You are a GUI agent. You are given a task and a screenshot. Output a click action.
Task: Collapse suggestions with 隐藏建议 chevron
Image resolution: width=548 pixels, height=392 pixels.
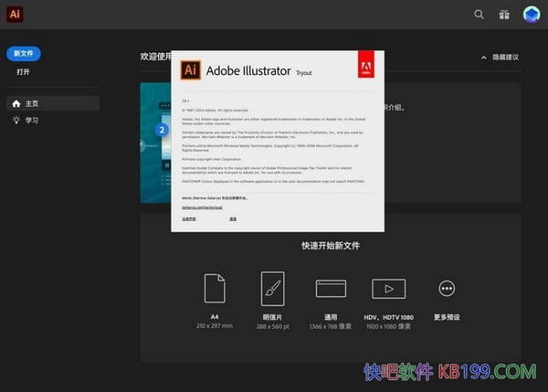(x=484, y=58)
